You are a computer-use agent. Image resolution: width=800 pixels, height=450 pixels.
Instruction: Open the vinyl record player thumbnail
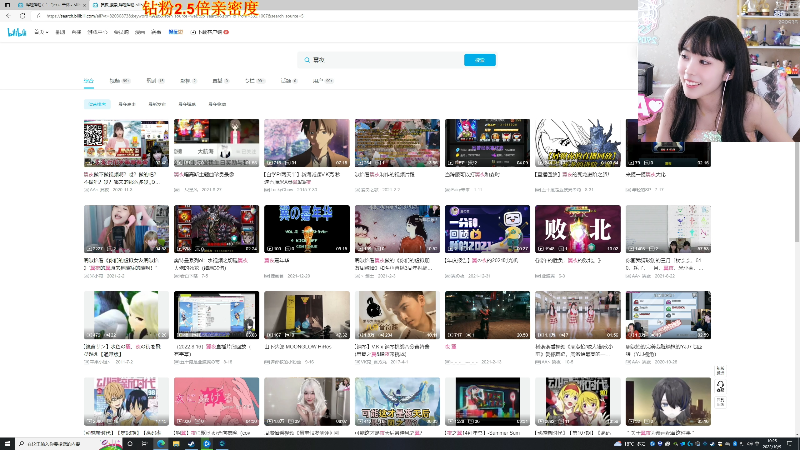coord(307,315)
